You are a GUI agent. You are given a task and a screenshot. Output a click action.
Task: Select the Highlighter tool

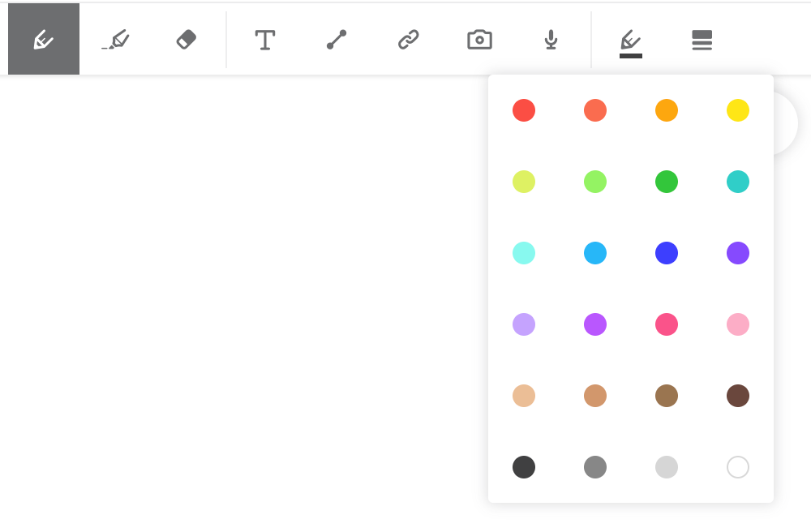115,39
